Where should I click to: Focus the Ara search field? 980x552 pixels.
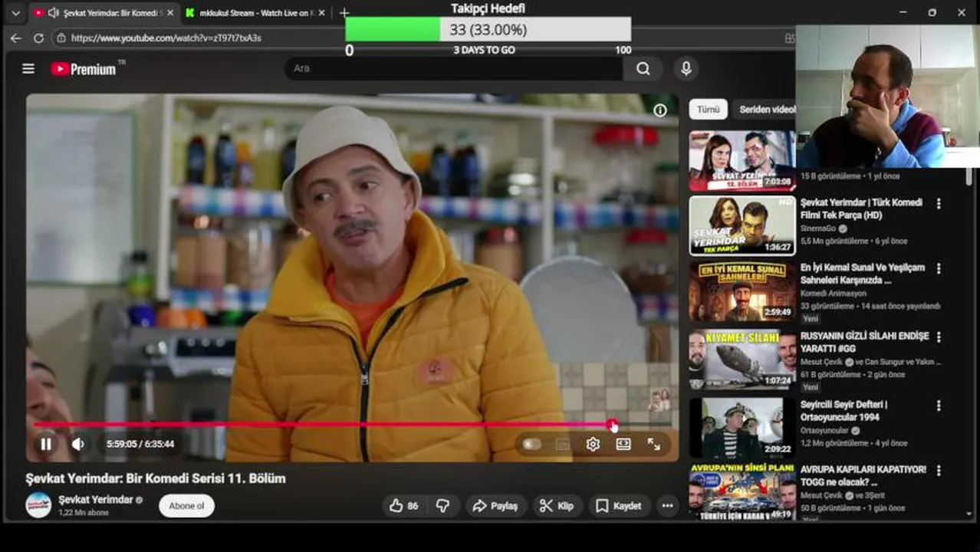point(453,69)
